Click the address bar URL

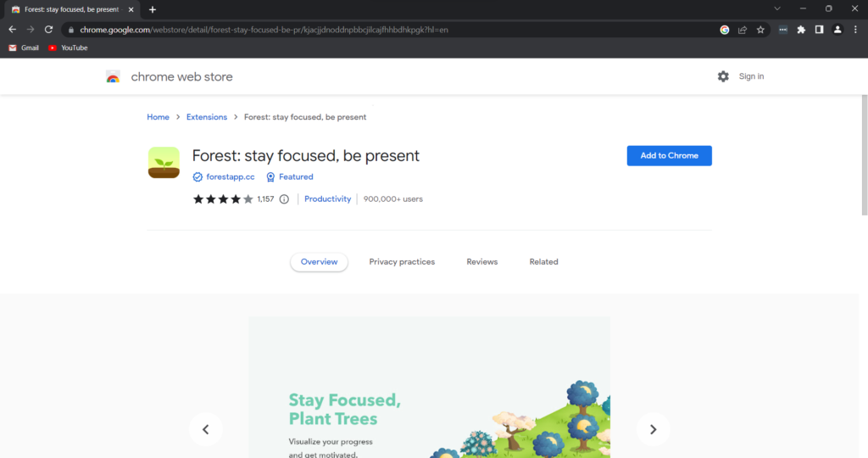tap(264, 30)
